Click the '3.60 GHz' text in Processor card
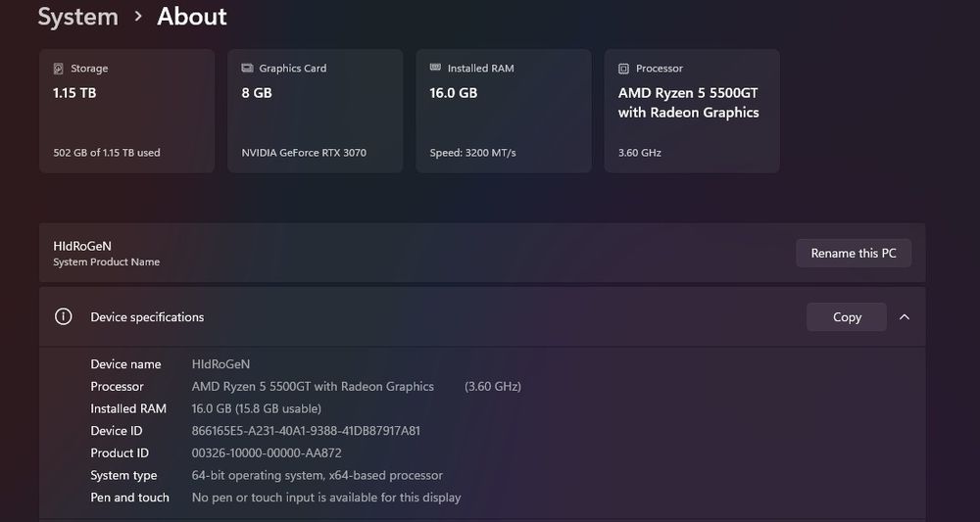The height and width of the screenshot is (522, 980). tap(639, 153)
